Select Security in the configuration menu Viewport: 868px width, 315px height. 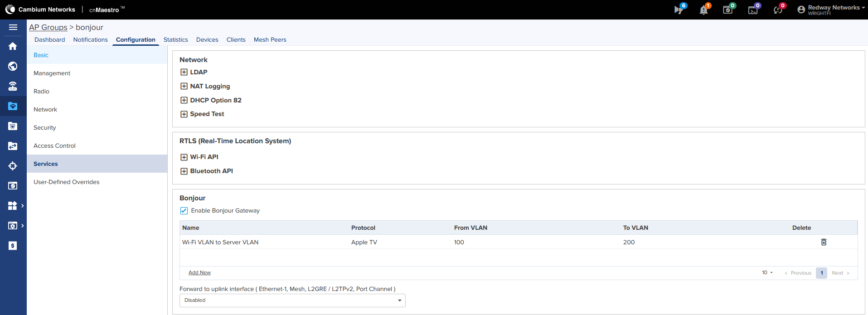45,127
